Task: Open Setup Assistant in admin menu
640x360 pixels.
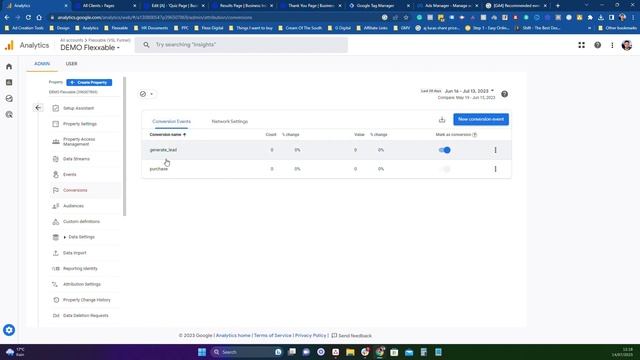Action: 78,108
